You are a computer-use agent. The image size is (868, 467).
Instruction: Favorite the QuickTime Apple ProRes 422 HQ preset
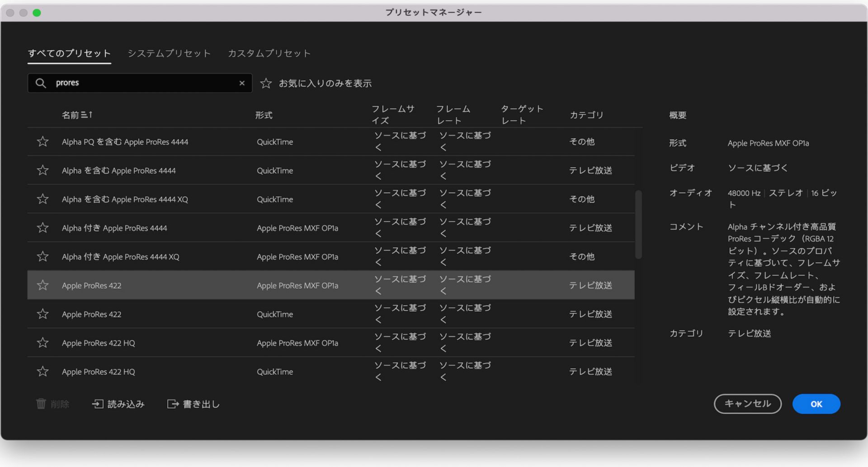[42, 371]
